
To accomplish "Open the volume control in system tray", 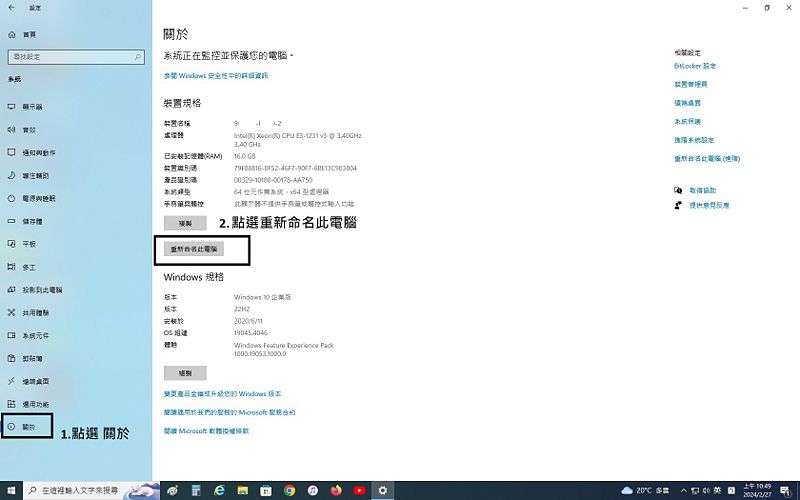I will [706, 491].
